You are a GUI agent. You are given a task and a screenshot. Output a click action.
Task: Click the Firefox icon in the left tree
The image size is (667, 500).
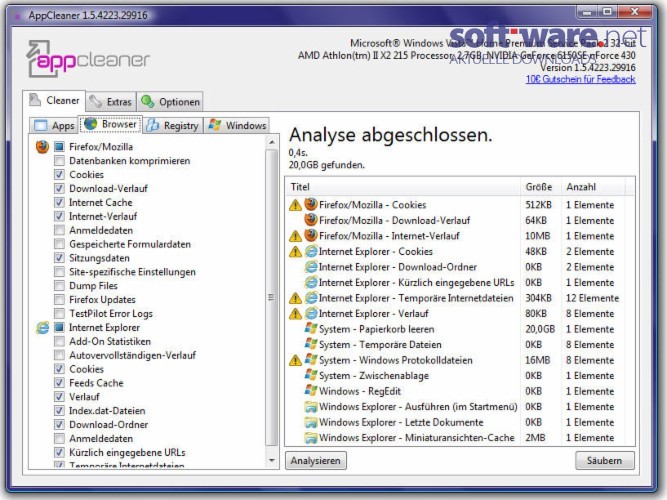coord(42,147)
